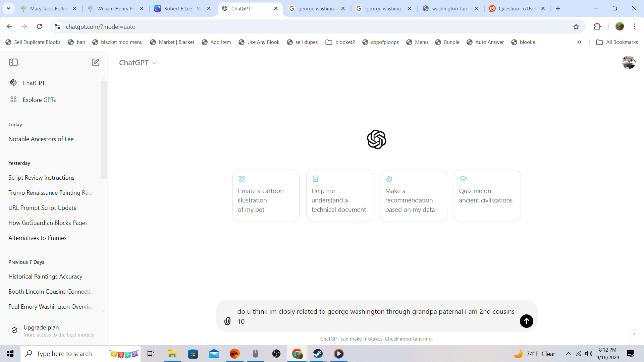Click the address bar URL
The height and width of the screenshot is (362, 644).
point(101,27)
